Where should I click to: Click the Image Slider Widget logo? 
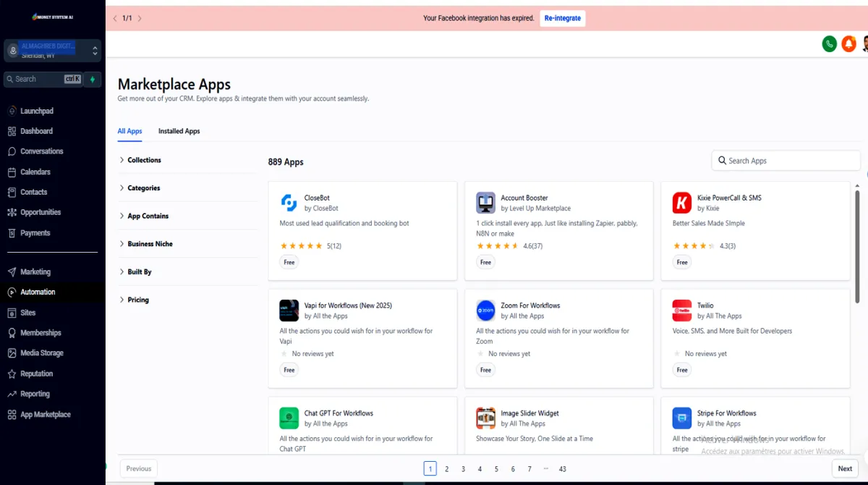click(485, 418)
